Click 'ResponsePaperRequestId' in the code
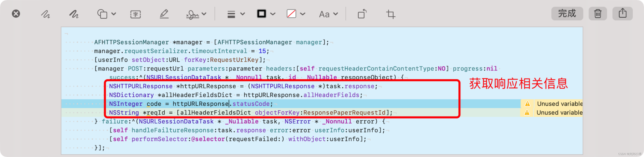 pos(345,113)
